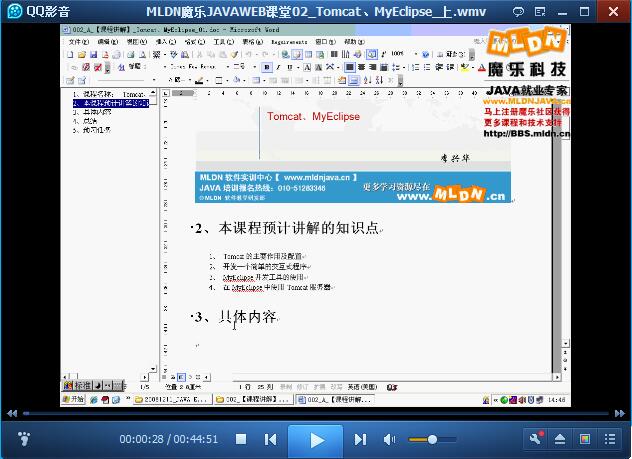Toggle Bold formatting in Word toolbar
The image size is (632, 459).
267,67
